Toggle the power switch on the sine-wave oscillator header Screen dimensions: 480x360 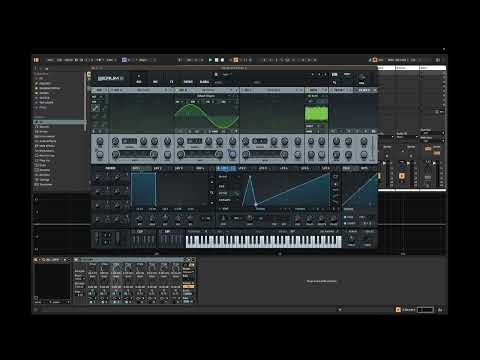coord(178,90)
